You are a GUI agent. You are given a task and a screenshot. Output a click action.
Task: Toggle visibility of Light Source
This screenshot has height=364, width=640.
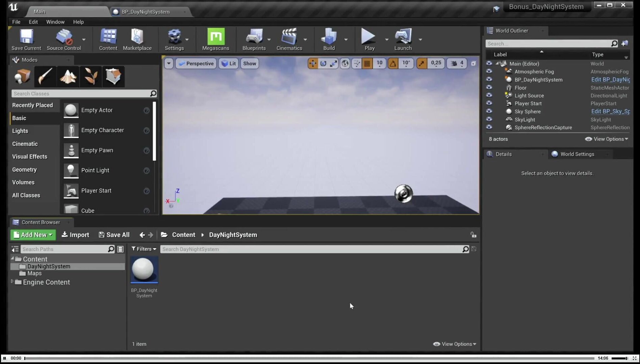point(489,95)
